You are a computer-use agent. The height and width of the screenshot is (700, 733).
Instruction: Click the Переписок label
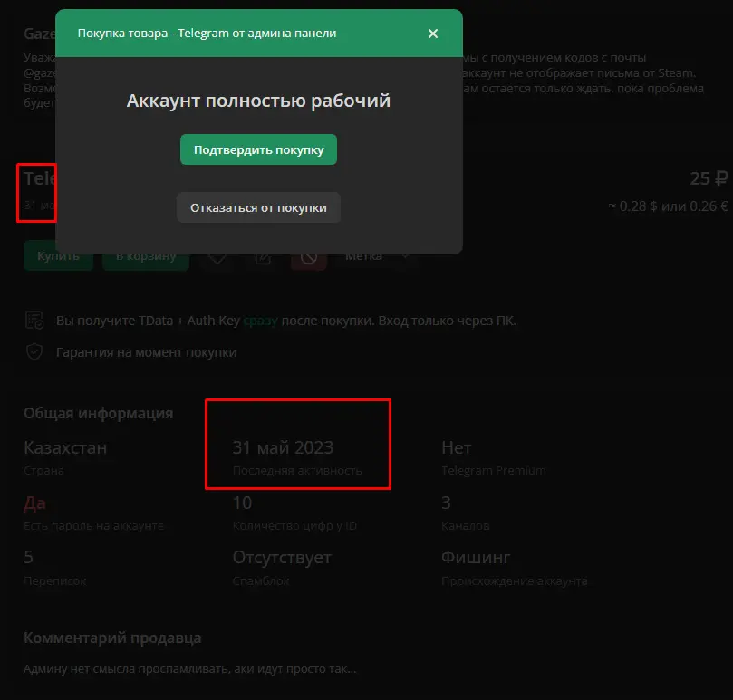[55, 580]
